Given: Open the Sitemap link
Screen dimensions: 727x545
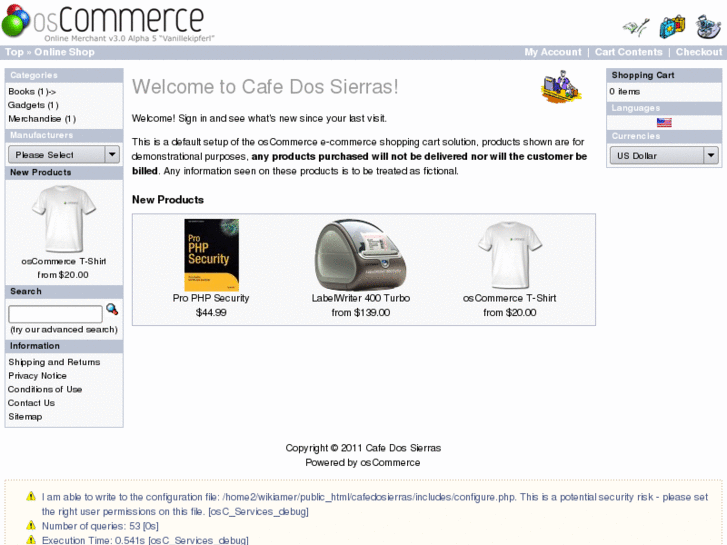Looking at the screenshot, I should coord(25,417).
